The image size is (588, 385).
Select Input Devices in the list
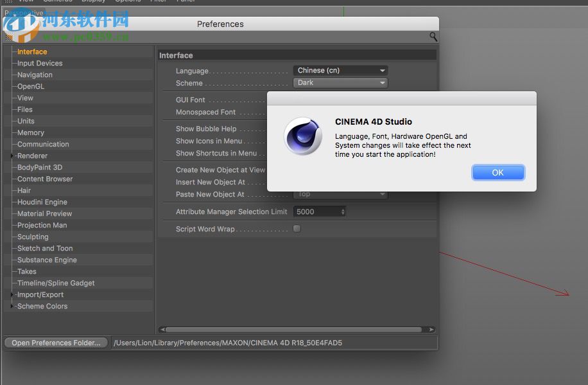(40, 63)
